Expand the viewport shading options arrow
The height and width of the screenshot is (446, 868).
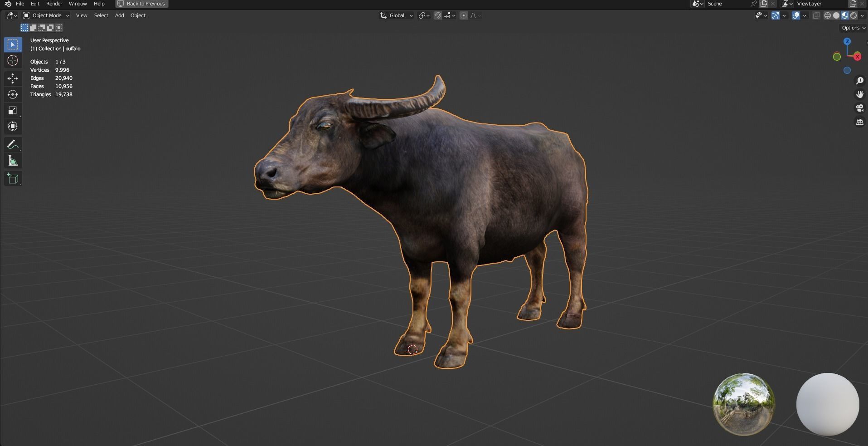[862, 15]
